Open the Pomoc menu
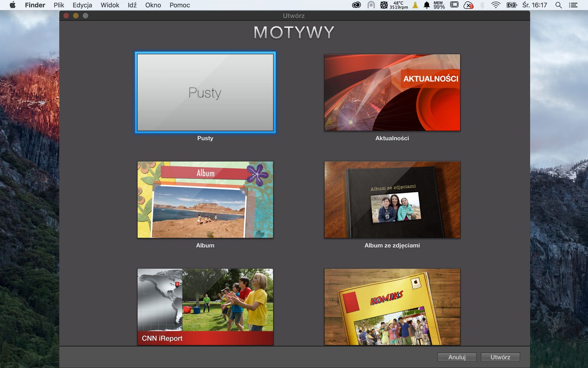Image resolution: width=588 pixels, height=368 pixels. [x=179, y=5]
